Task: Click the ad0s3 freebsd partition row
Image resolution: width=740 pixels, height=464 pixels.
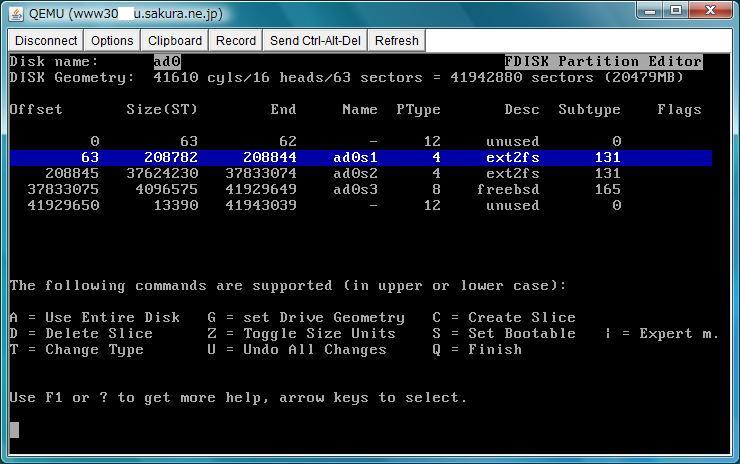Action: (360, 190)
